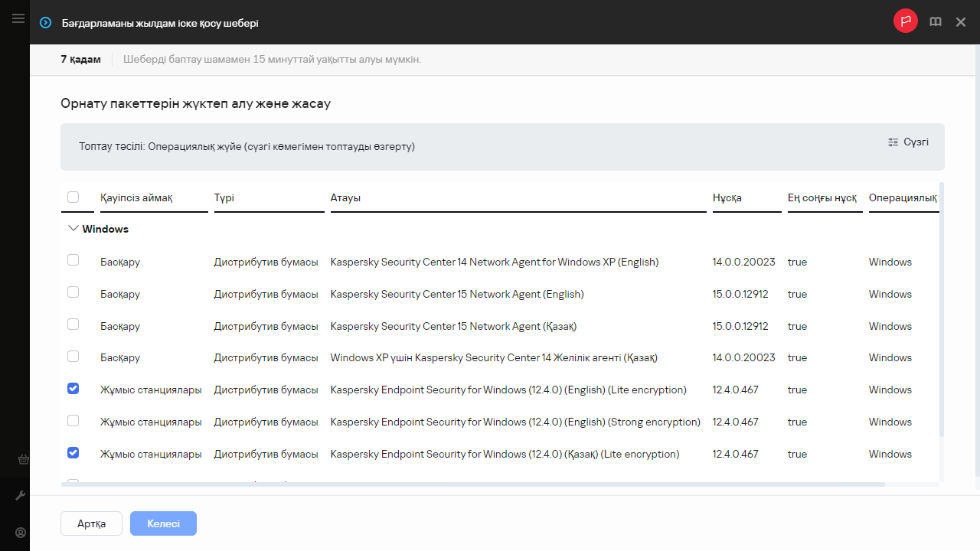980x551 pixels.
Task: Click the wizard arrow icon in title bar
Action: tap(46, 23)
